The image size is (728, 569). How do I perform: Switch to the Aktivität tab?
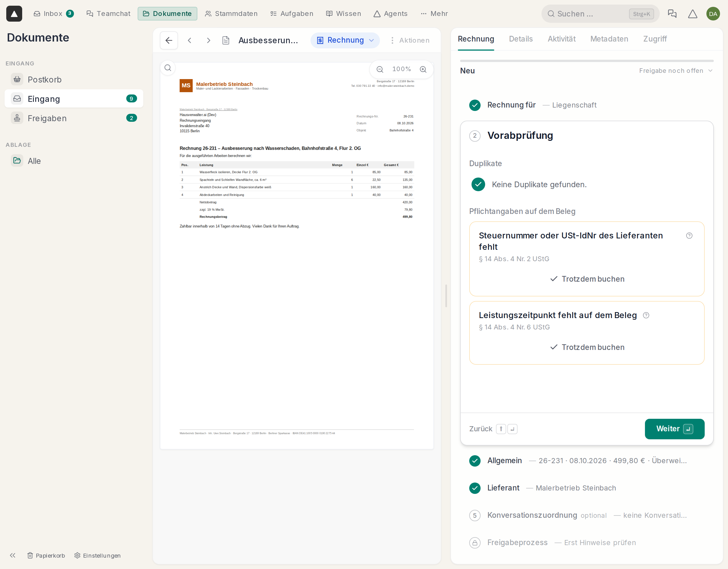[562, 39]
